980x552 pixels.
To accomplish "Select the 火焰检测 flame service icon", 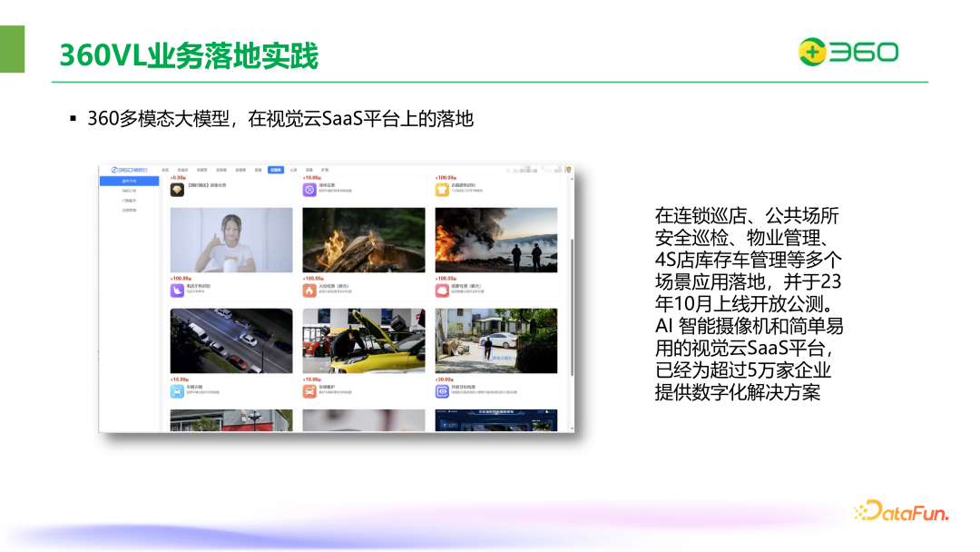I will pyautogui.click(x=309, y=287).
